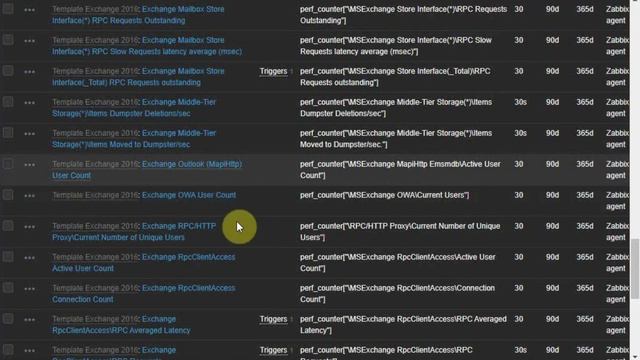Open Template Exchange 2016 link in Outlook MapiHttp row
Screen dimensions: 640x360
click(x=96, y=164)
